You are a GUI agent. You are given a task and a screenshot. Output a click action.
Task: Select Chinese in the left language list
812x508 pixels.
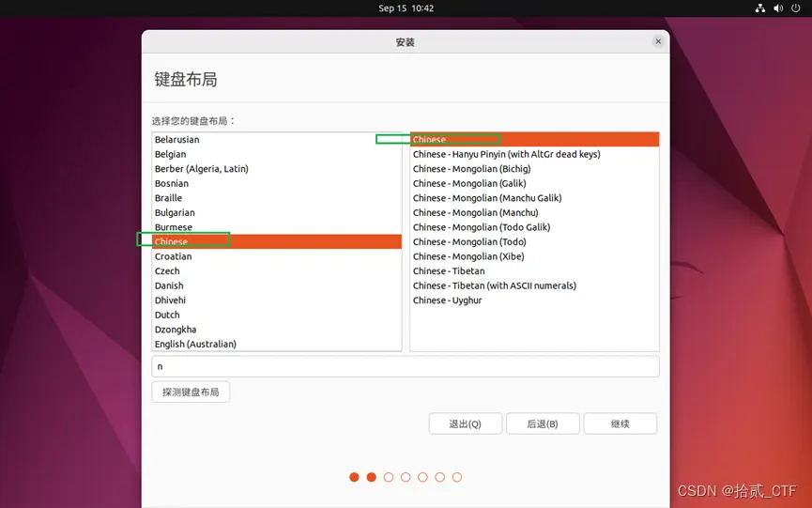click(277, 241)
